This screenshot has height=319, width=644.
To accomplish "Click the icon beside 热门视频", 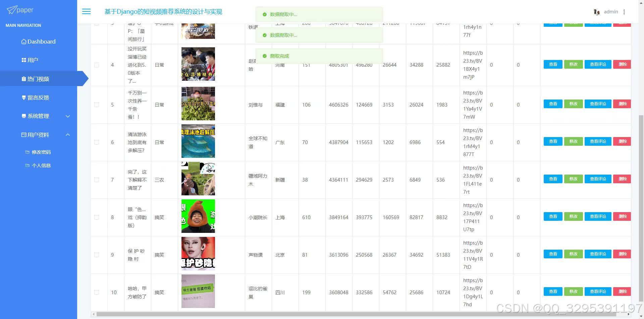I will [x=24, y=79].
